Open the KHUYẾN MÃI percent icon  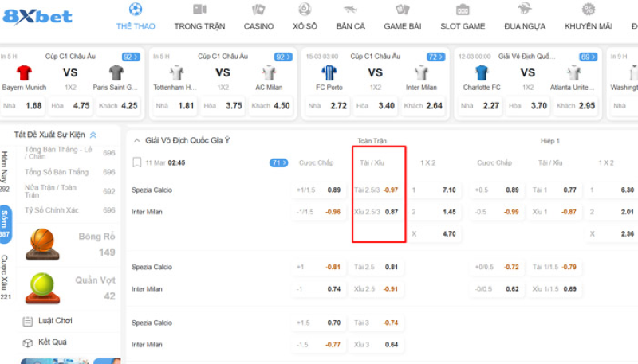(589, 9)
